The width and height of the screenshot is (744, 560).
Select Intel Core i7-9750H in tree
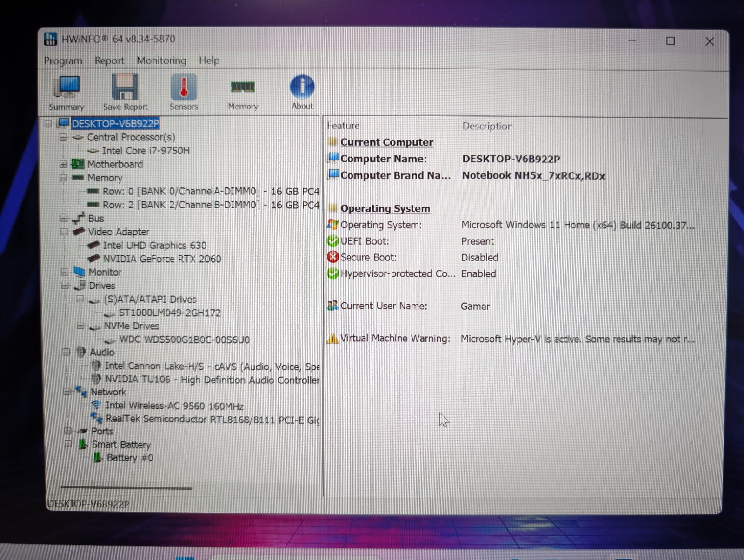click(x=146, y=151)
